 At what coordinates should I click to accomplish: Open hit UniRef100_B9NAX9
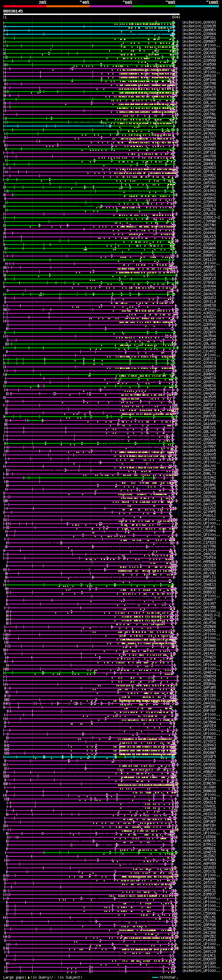(199, 160)
